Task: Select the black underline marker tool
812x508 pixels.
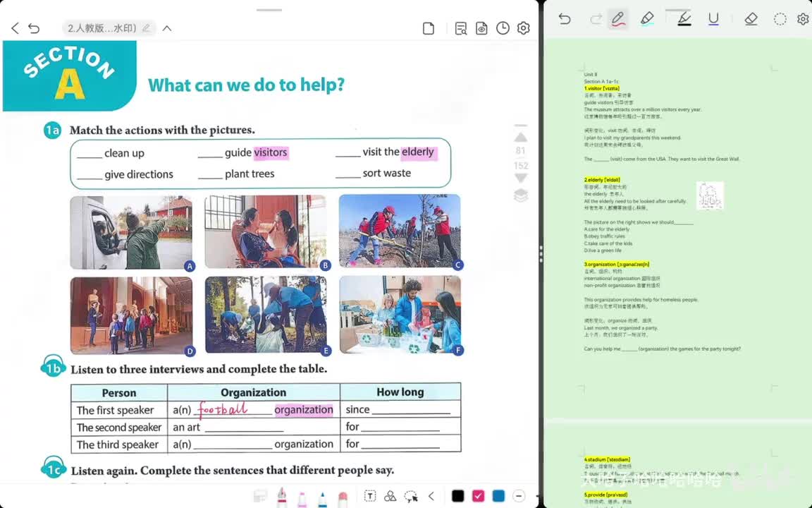Action: (x=684, y=19)
